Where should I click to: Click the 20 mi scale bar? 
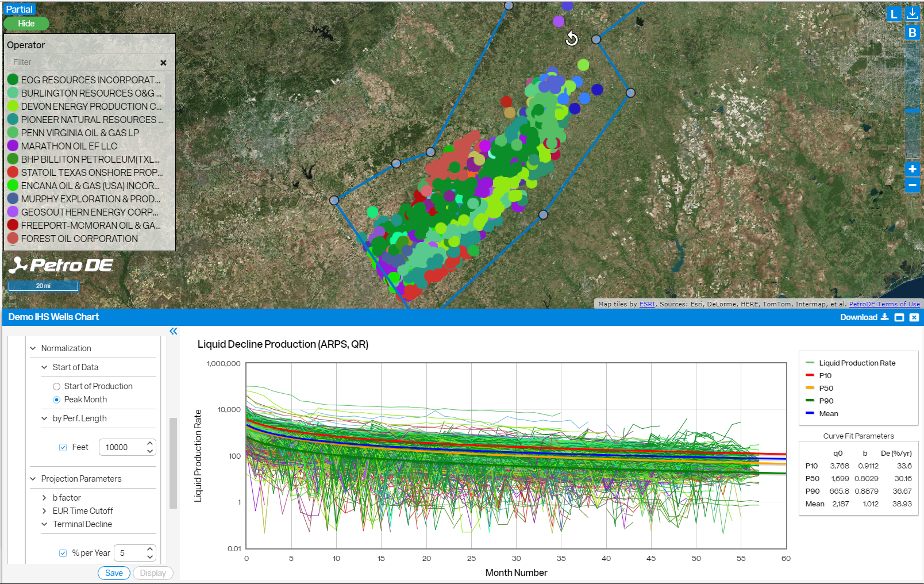pos(43,286)
